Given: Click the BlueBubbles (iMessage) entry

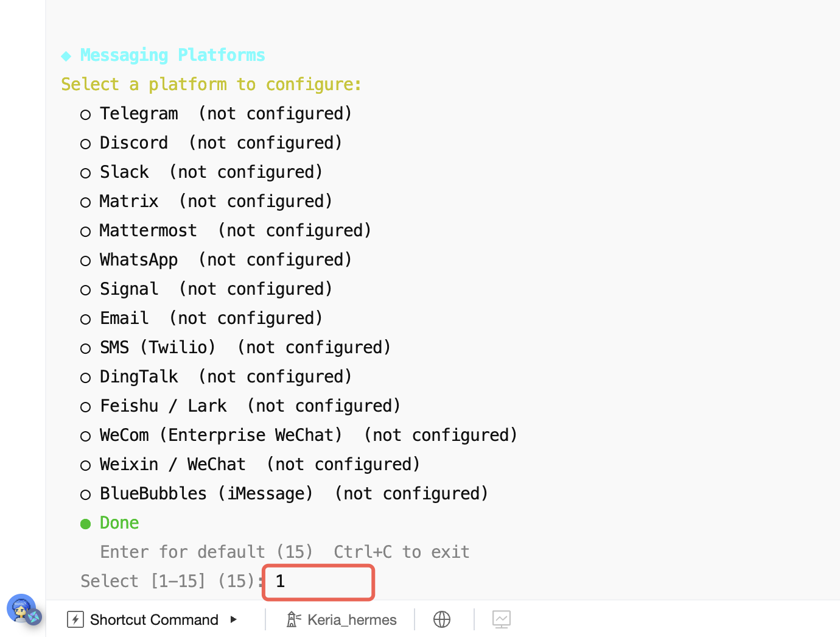Looking at the screenshot, I should (x=206, y=494).
